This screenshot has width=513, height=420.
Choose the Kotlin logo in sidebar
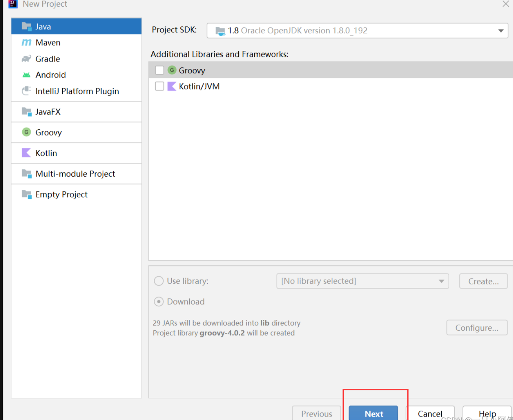pyautogui.click(x=26, y=153)
